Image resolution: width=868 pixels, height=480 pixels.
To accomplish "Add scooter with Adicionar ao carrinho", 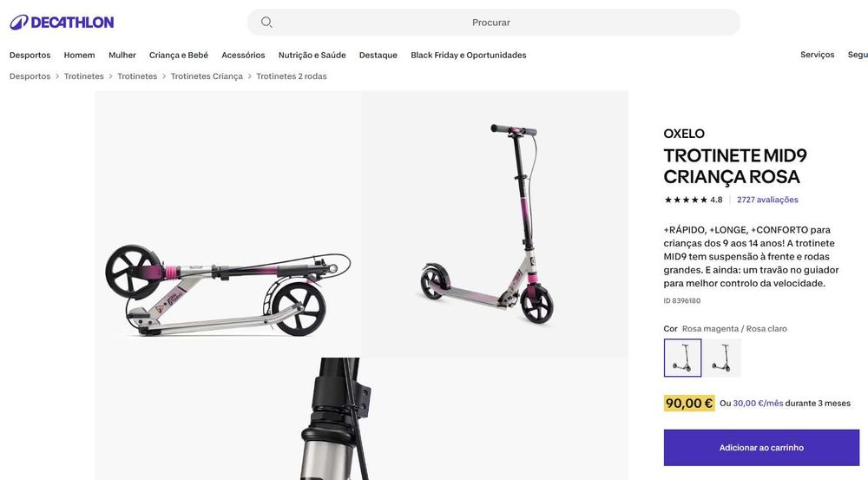I will pos(761,447).
